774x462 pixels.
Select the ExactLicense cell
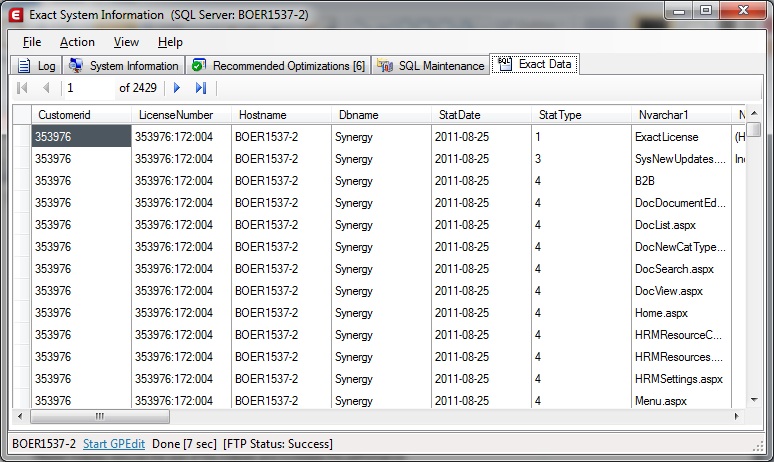click(x=682, y=137)
